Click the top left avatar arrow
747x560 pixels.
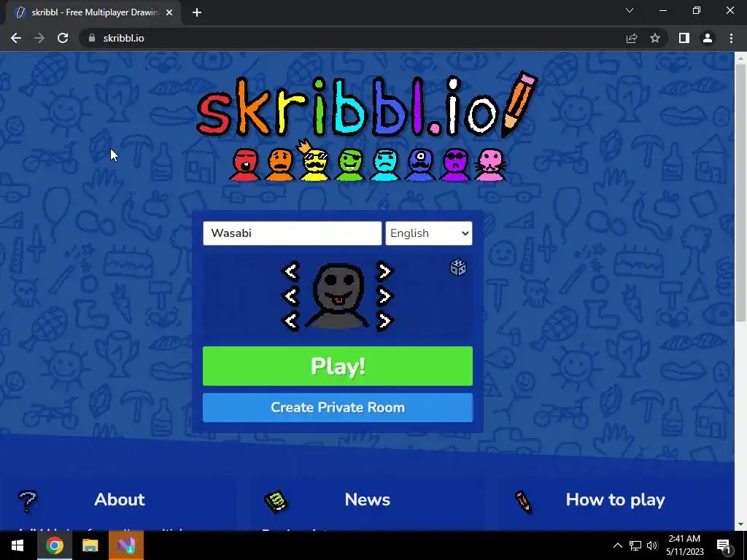point(291,271)
